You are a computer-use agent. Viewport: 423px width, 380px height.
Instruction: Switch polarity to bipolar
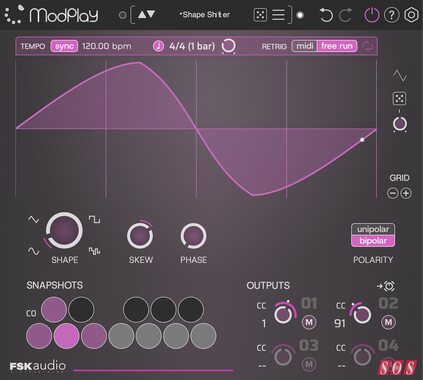coord(373,241)
